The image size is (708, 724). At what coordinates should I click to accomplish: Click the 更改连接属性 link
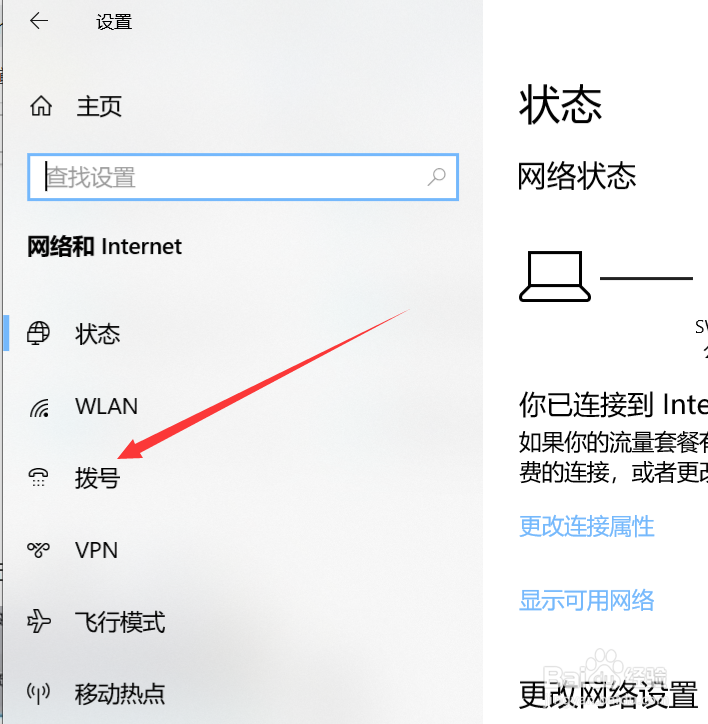click(x=587, y=526)
